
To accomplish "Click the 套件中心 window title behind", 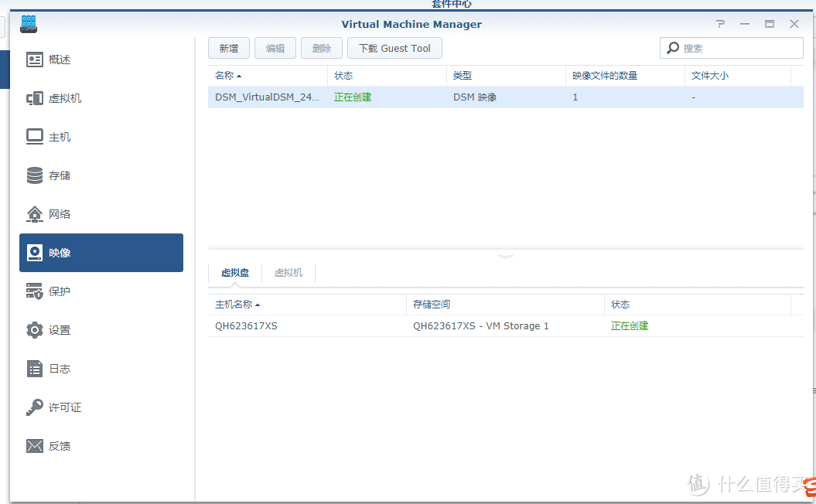I will [451, 4].
